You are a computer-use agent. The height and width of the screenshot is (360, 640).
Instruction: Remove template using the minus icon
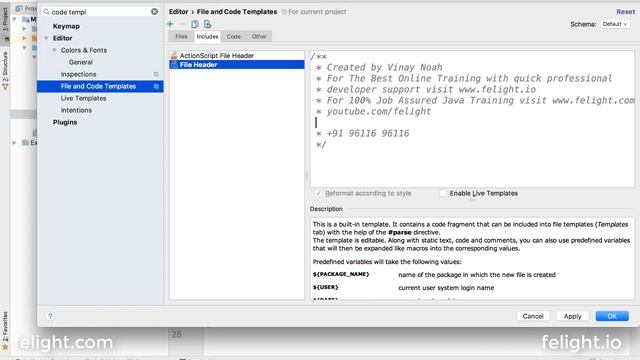tap(182, 24)
